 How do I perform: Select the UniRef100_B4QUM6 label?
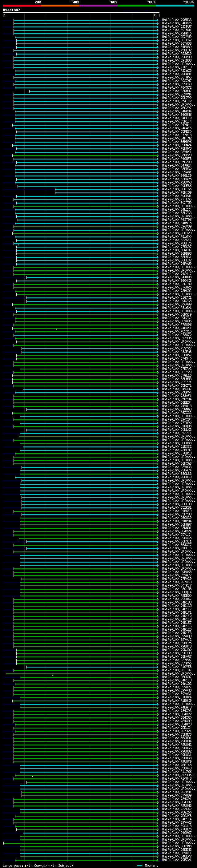[177, 115]
